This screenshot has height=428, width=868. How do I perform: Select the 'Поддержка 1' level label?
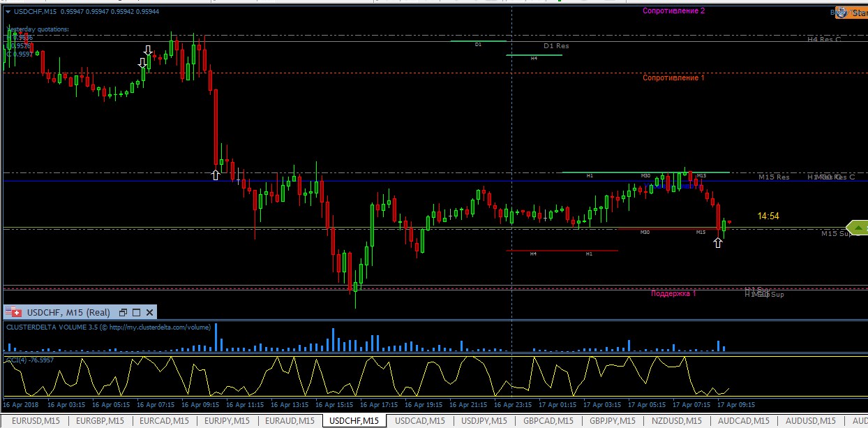pyautogui.click(x=673, y=293)
